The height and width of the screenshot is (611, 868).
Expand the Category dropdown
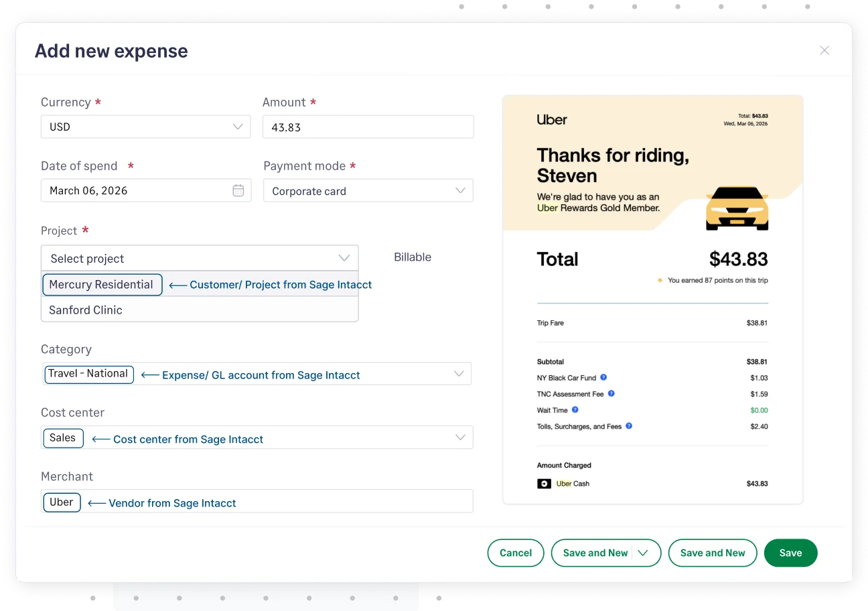(459, 373)
